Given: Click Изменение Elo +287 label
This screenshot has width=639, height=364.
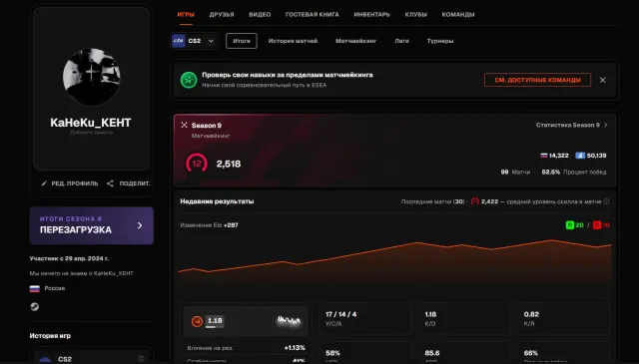Looking at the screenshot, I should pos(209,225).
